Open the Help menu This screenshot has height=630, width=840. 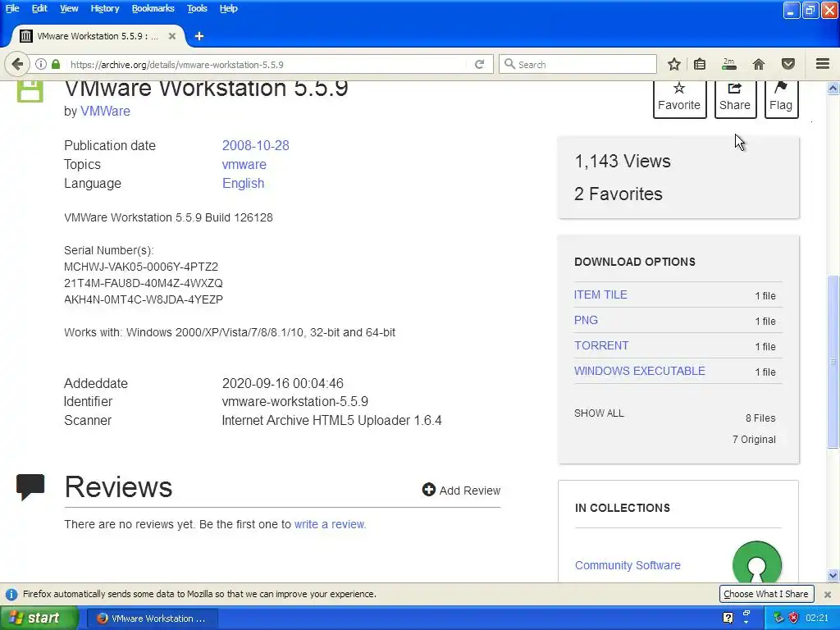coord(228,8)
